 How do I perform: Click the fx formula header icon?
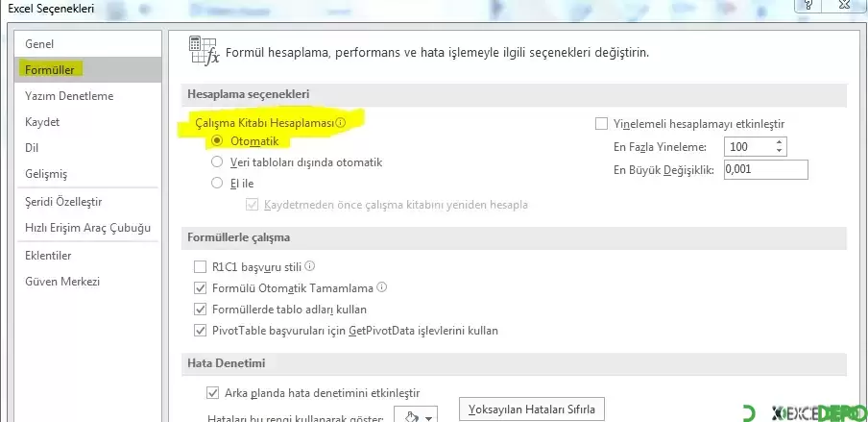(205, 52)
